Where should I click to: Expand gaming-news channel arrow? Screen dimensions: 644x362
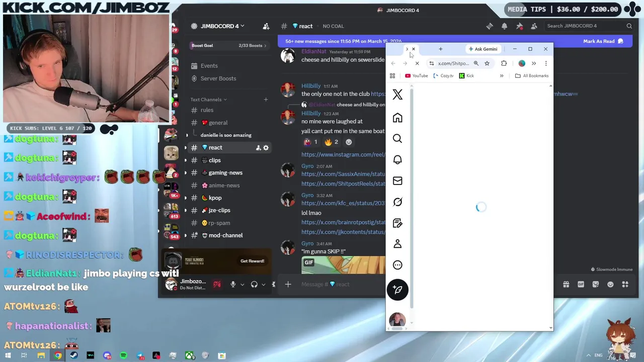pos(186,173)
